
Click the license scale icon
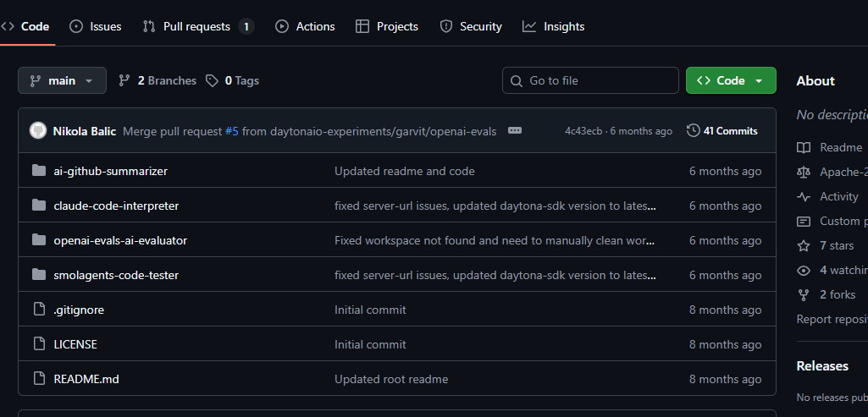(804, 172)
